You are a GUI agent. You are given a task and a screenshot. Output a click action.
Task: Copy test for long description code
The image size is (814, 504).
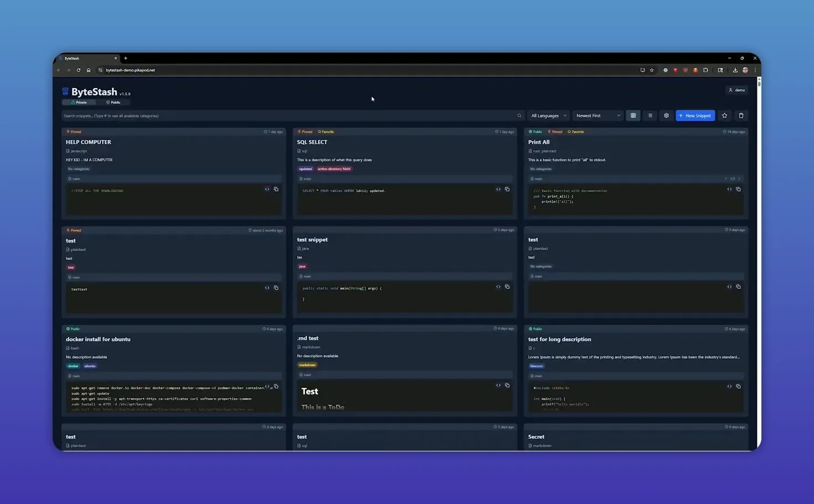[x=738, y=387]
